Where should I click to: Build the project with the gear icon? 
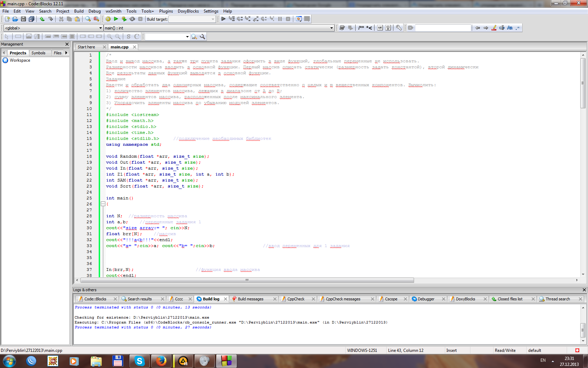pos(108,19)
